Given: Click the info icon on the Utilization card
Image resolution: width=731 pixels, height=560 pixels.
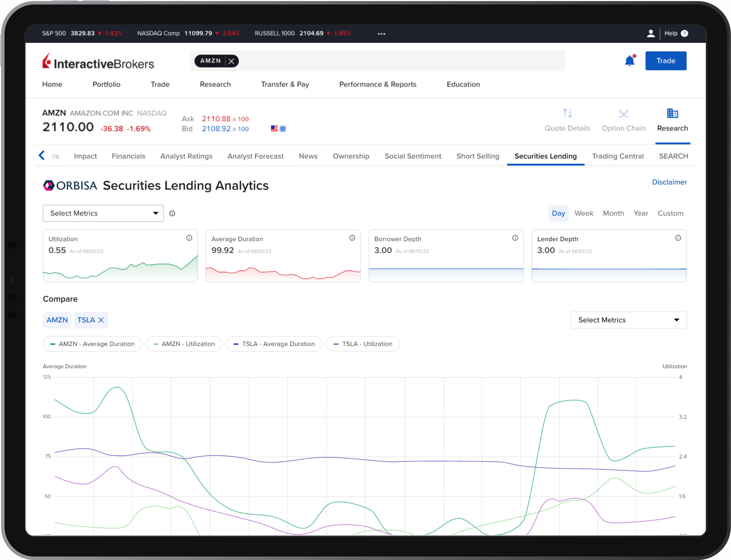Looking at the screenshot, I should [x=189, y=238].
